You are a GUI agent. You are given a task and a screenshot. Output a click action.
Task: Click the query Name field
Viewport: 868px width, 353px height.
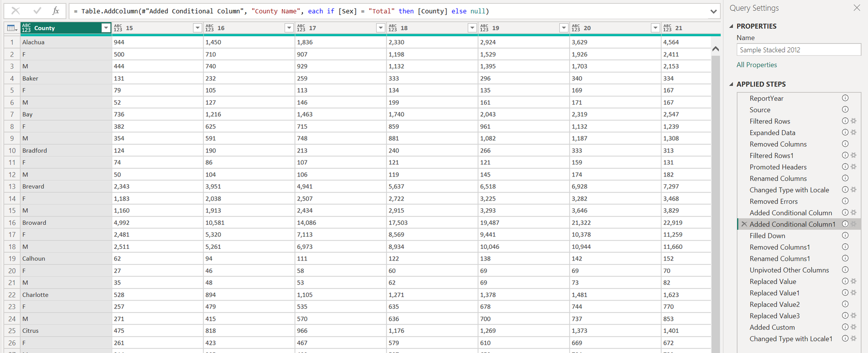click(799, 50)
